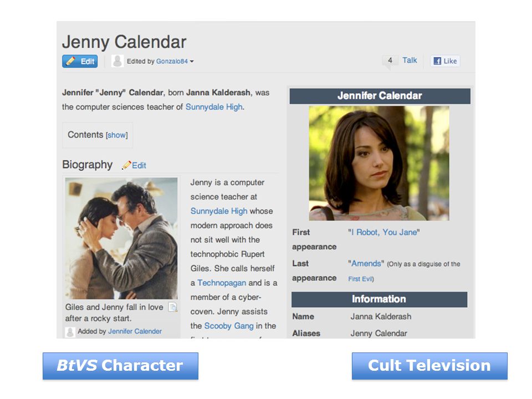532x399 pixels.
Task: Open the Amends episode link
Action: pos(366,264)
